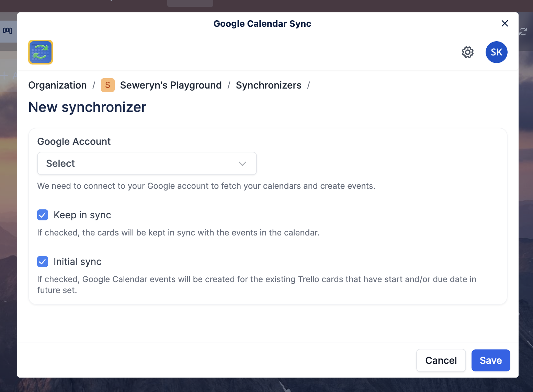
Task: Go to the Organization breadcrumb
Action: point(57,85)
